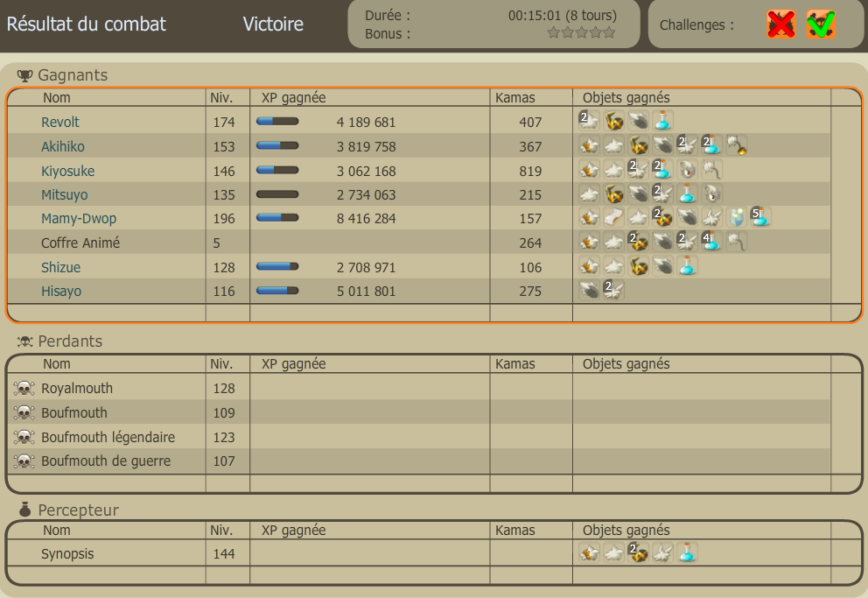This screenshot has width=868, height=598.
Task: Click the skull icon next to Boufmouth légendaire
Action: [24, 438]
